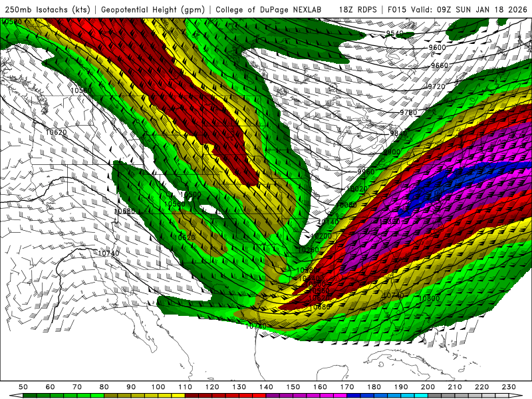Screen dimensions: 532x399
Task: Select the 9840 height contour label
Action: click(398, 134)
